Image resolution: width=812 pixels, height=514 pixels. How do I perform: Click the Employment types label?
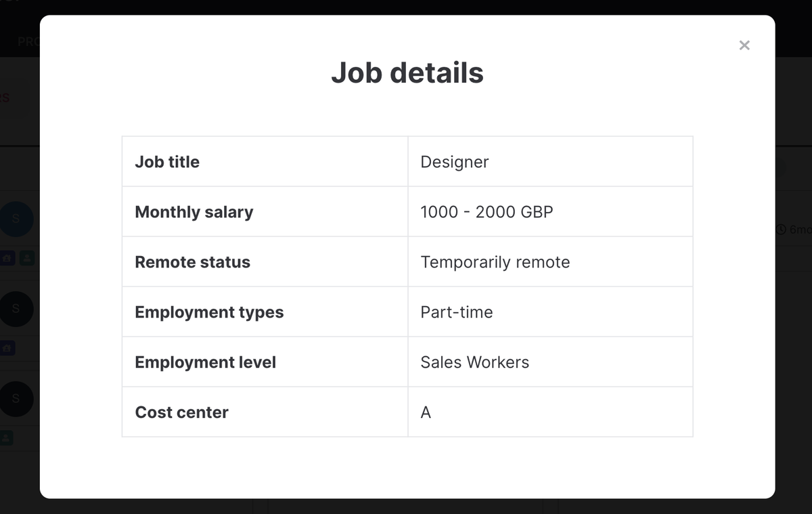pyautogui.click(x=209, y=312)
